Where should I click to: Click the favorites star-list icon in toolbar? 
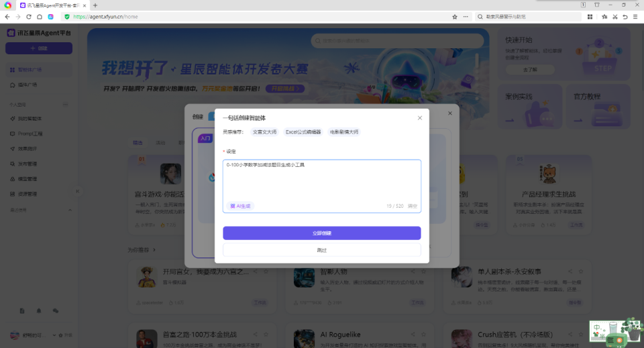coord(604,17)
